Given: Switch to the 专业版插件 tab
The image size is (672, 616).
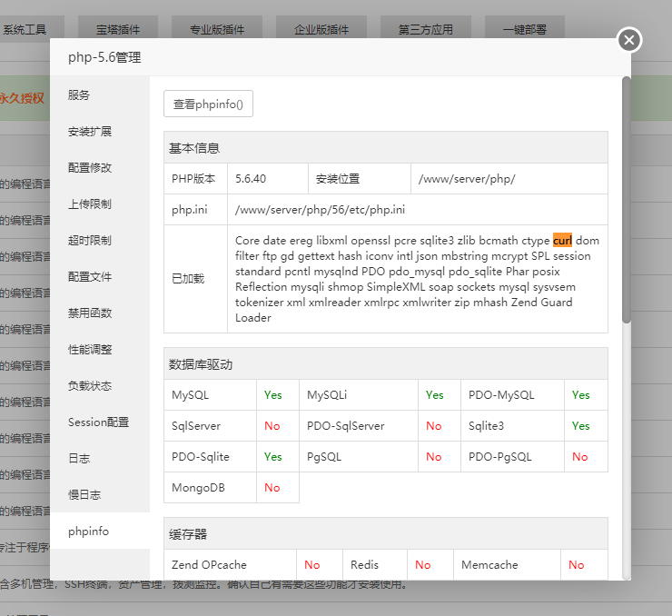Looking at the screenshot, I should tap(217, 29).
